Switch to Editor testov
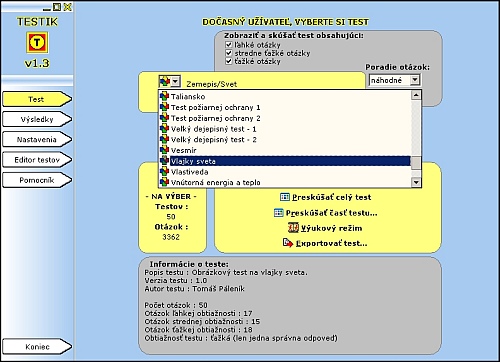 pyautogui.click(x=37, y=160)
